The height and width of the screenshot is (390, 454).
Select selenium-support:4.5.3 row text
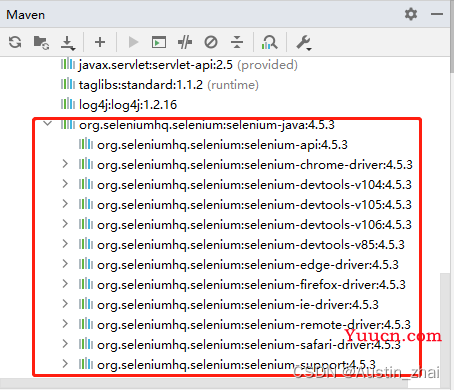pyautogui.click(x=236, y=365)
